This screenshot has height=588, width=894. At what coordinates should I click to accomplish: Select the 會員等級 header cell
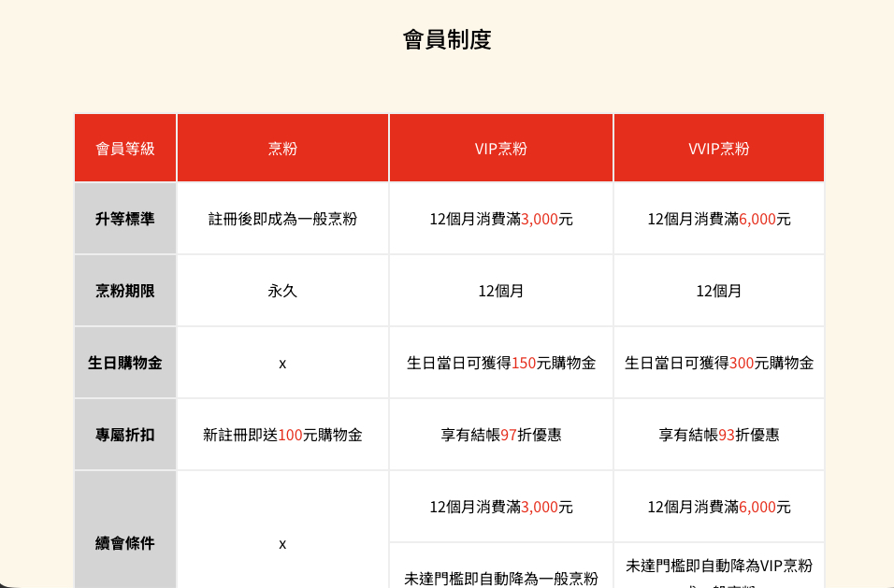point(125,149)
